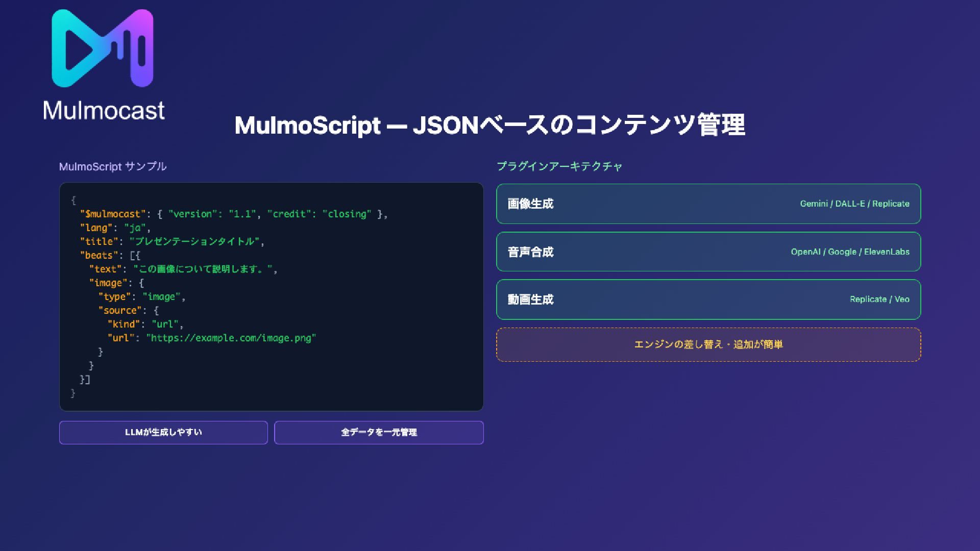Click the Mulmocast play-shaped logo icon
The height and width of the screenshot is (551, 980).
pos(103,48)
